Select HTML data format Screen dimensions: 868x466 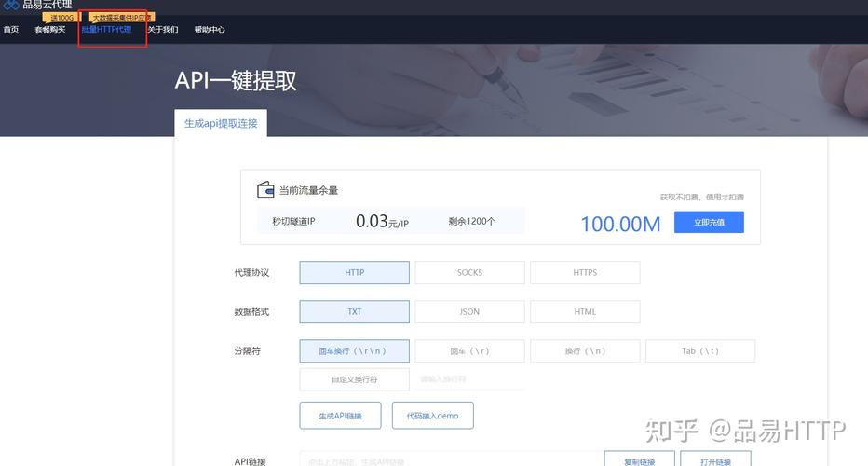click(x=585, y=312)
